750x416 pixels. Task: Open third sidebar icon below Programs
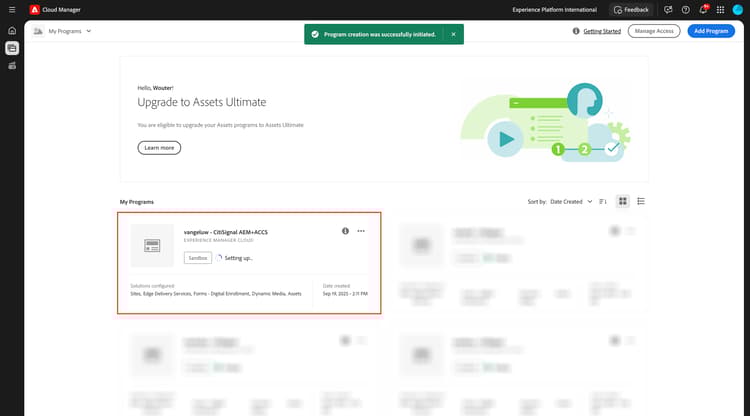[12, 66]
